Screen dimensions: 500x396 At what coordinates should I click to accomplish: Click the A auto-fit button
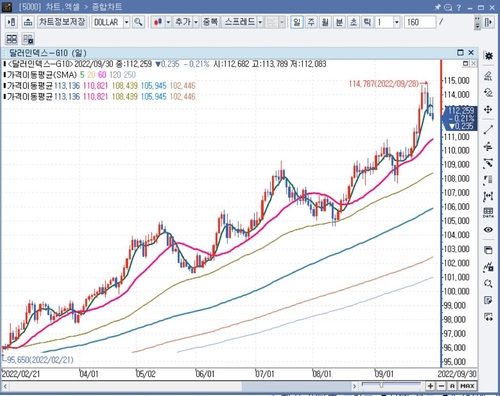tap(452, 386)
